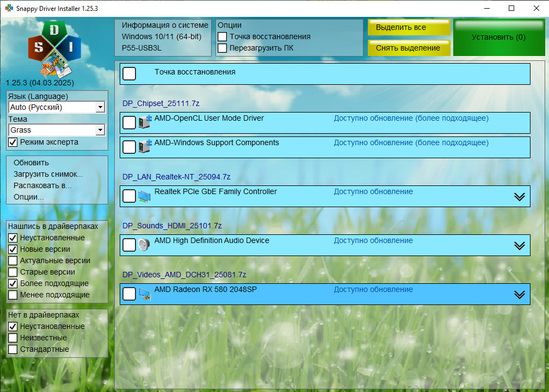This screenshot has width=549, height=392.
Task: Check the AMD High Definition Audio Device box
Action: coord(129,245)
